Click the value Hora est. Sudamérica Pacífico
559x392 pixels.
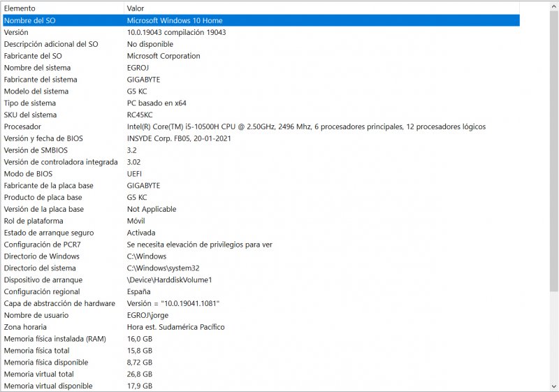(176, 326)
